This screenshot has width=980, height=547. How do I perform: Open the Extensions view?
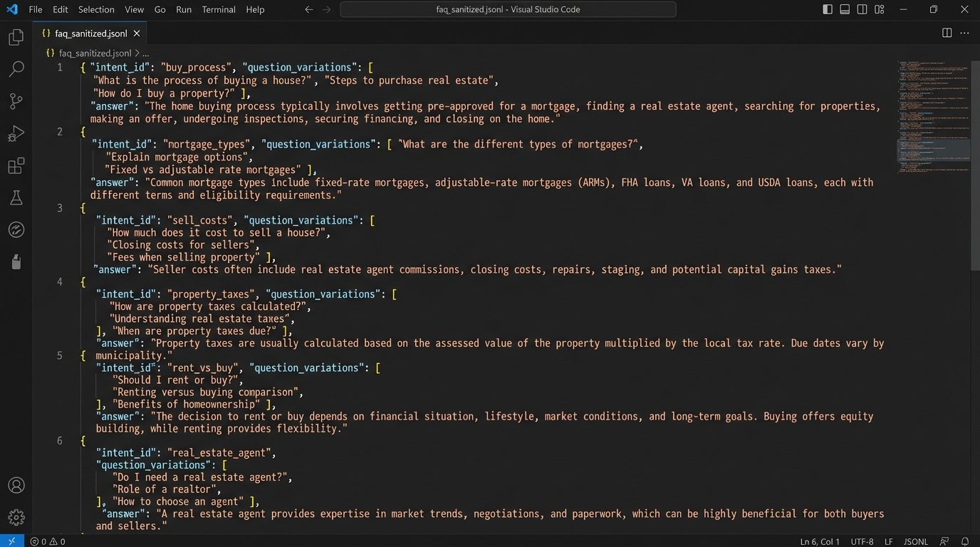[x=16, y=166]
